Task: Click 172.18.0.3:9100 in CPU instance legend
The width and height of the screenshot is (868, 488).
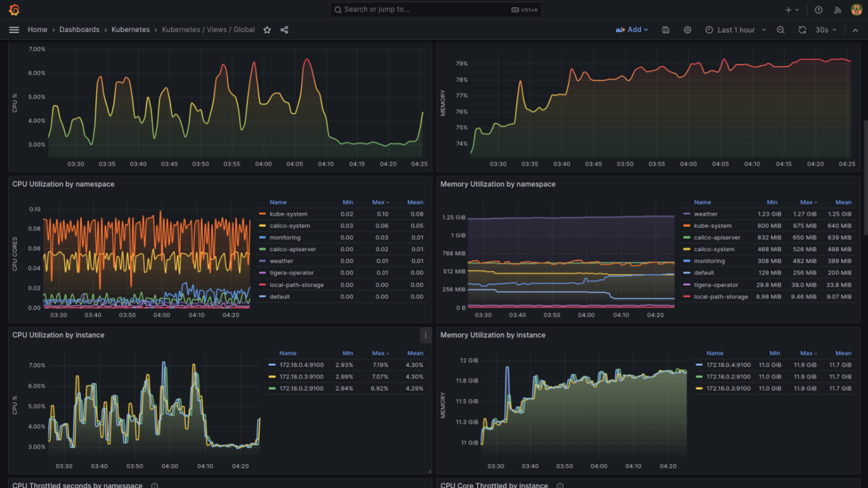Action: coord(301,377)
